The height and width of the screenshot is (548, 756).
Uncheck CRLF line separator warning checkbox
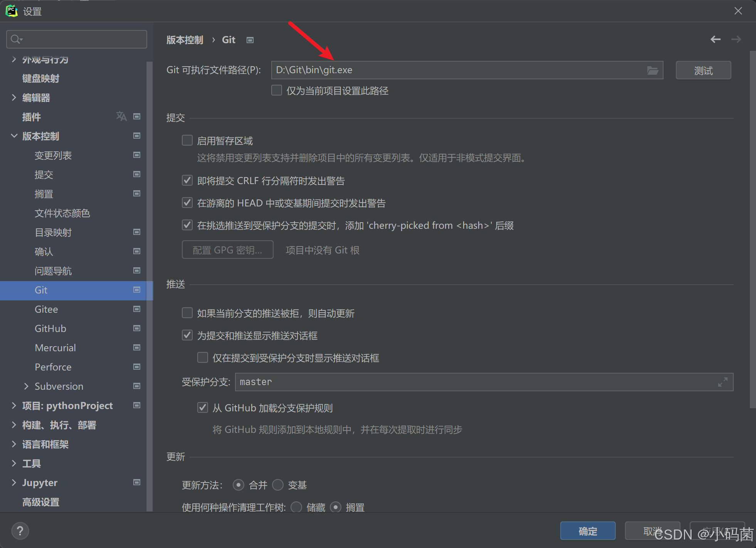pos(187,180)
